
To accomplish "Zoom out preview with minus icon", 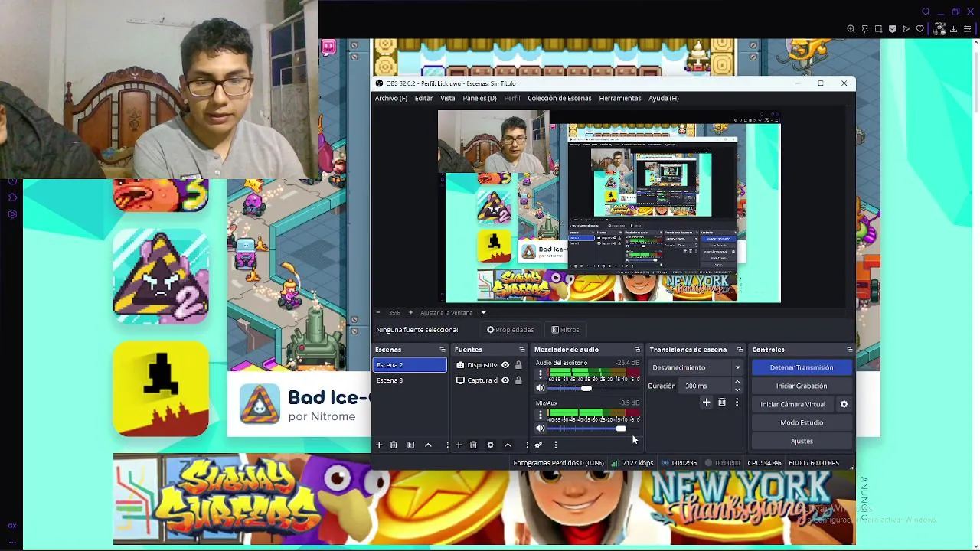I will 377,312.
